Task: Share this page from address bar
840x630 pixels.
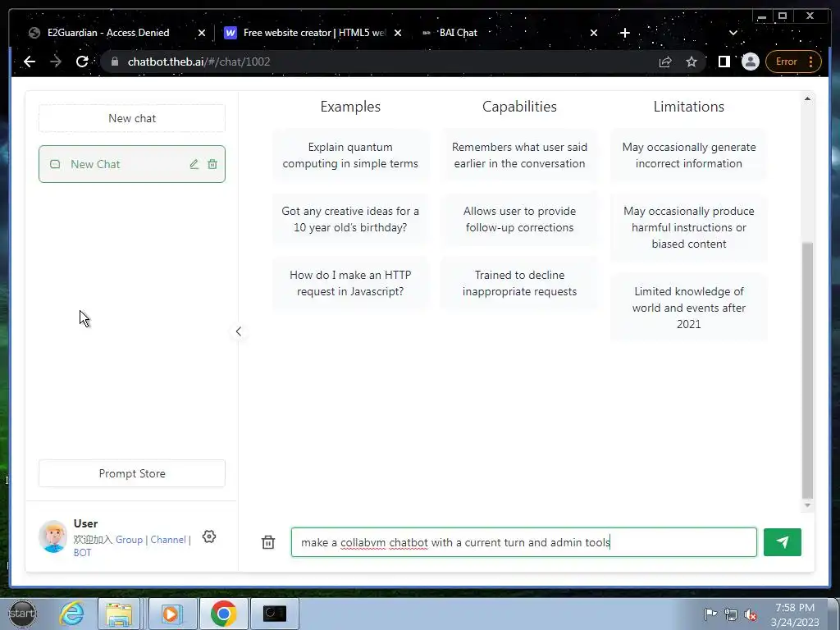Action: coord(664,62)
